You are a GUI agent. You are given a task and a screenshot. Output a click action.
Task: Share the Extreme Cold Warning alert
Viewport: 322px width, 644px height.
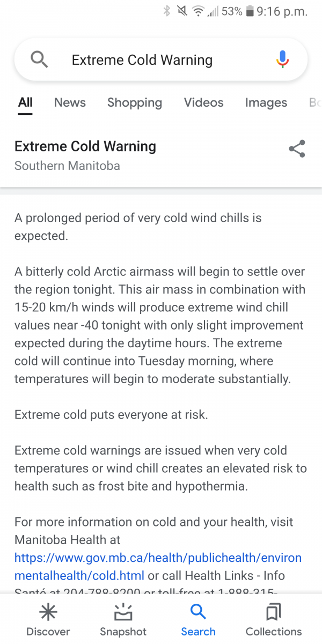tap(297, 149)
